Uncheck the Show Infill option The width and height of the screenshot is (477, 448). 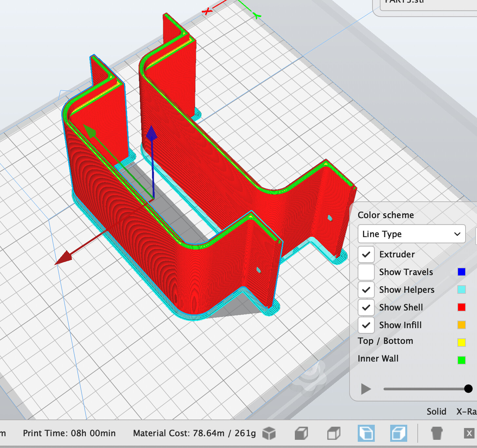[366, 325]
